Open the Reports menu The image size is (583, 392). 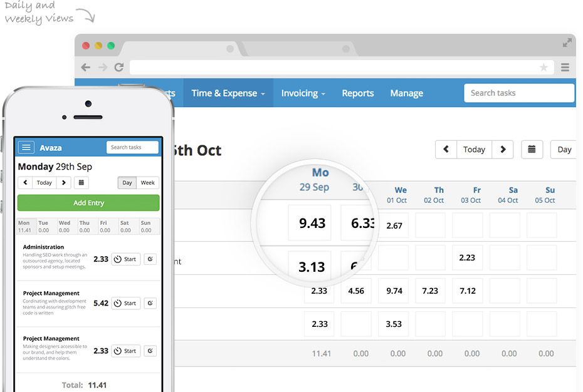[357, 93]
